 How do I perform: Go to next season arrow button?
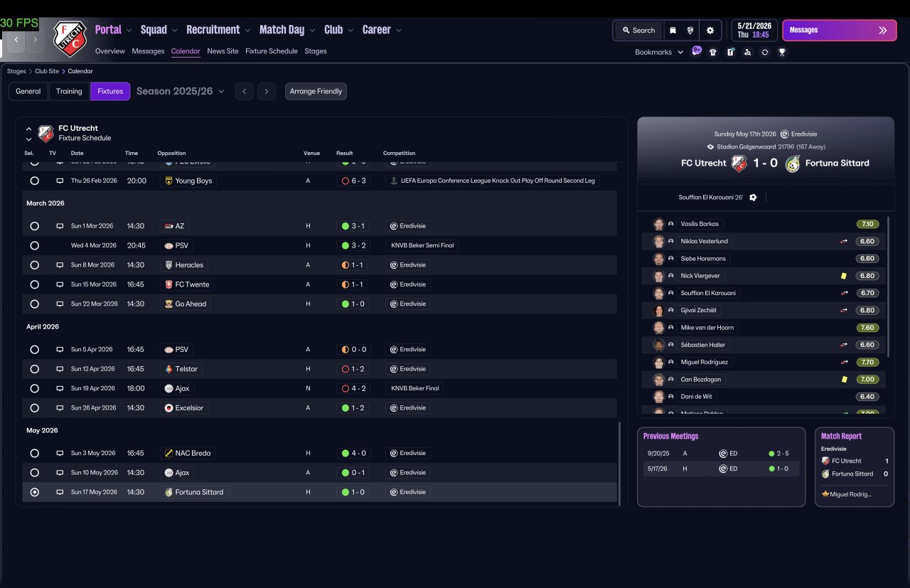(x=267, y=91)
